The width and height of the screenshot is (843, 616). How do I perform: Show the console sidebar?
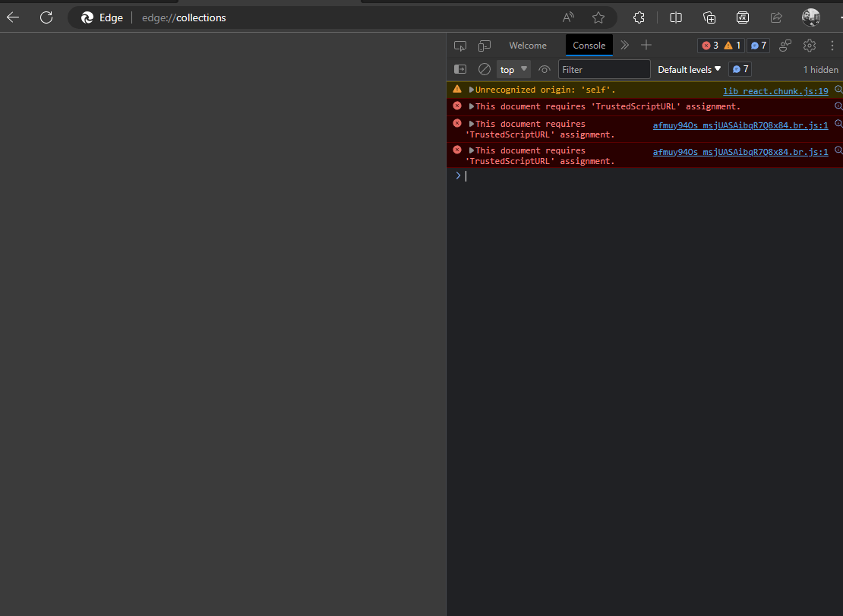[x=460, y=69]
